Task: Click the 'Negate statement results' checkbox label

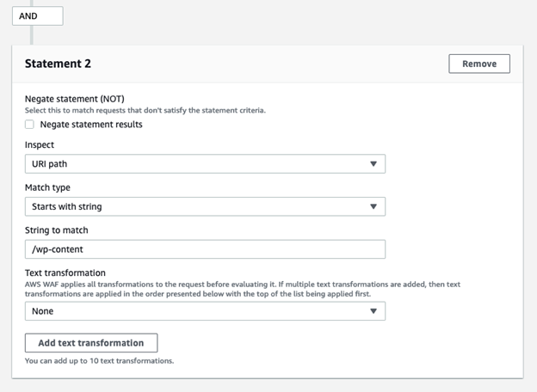Action: tap(91, 125)
